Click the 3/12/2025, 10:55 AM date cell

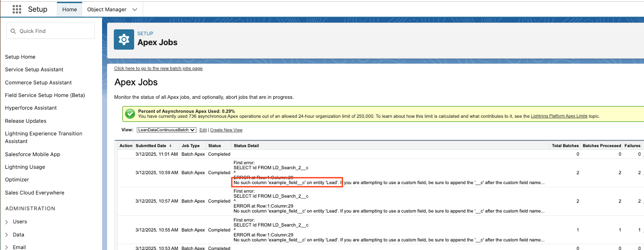click(x=157, y=230)
